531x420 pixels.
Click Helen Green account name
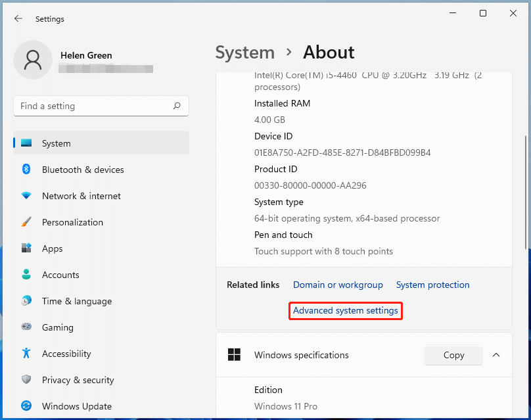click(86, 55)
